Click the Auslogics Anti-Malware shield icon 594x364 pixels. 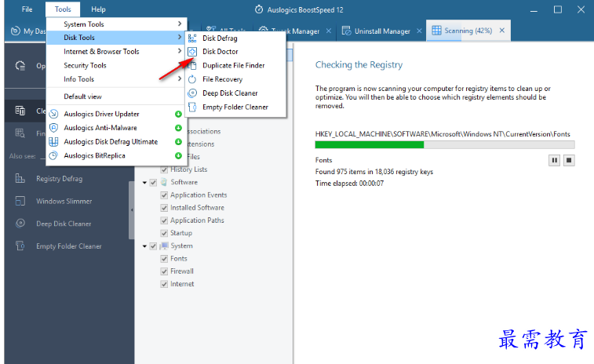point(54,128)
